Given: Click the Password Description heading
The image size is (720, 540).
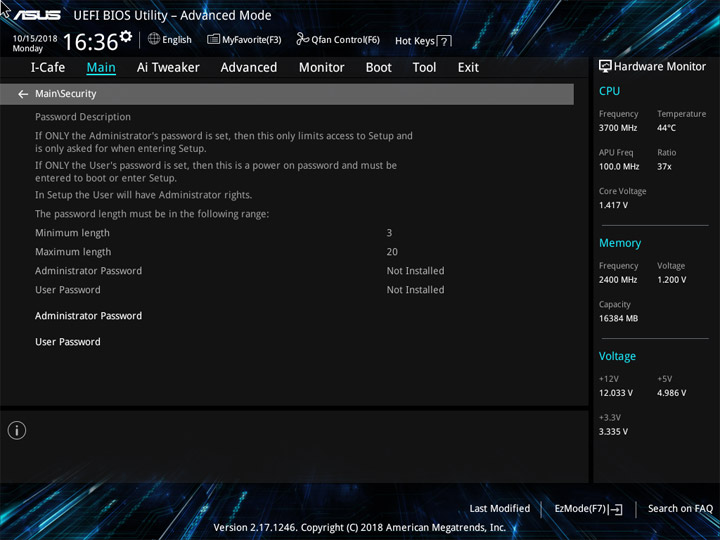Looking at the screenshot, I should pyautogui.click(x=83, y=117).
